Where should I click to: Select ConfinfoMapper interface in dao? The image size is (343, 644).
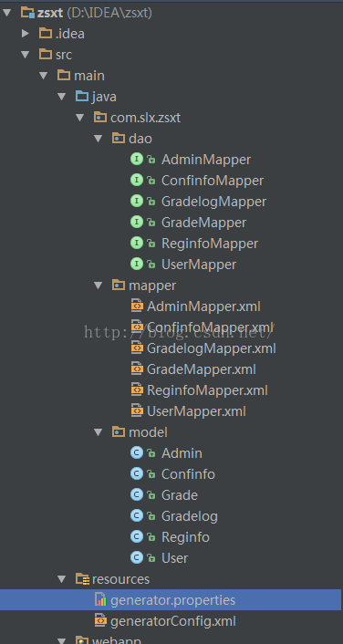pos(213,181)
